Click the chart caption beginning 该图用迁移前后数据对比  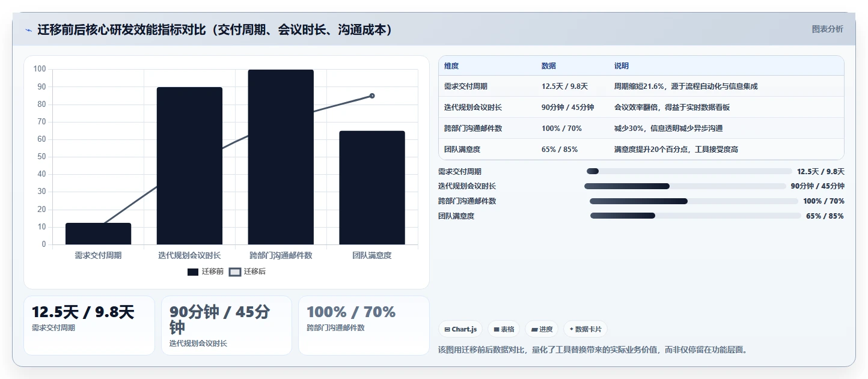tap(594, 350)
